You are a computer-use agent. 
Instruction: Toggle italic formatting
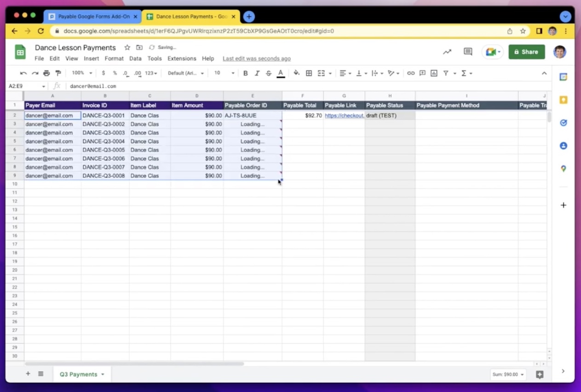pos(257,73)
